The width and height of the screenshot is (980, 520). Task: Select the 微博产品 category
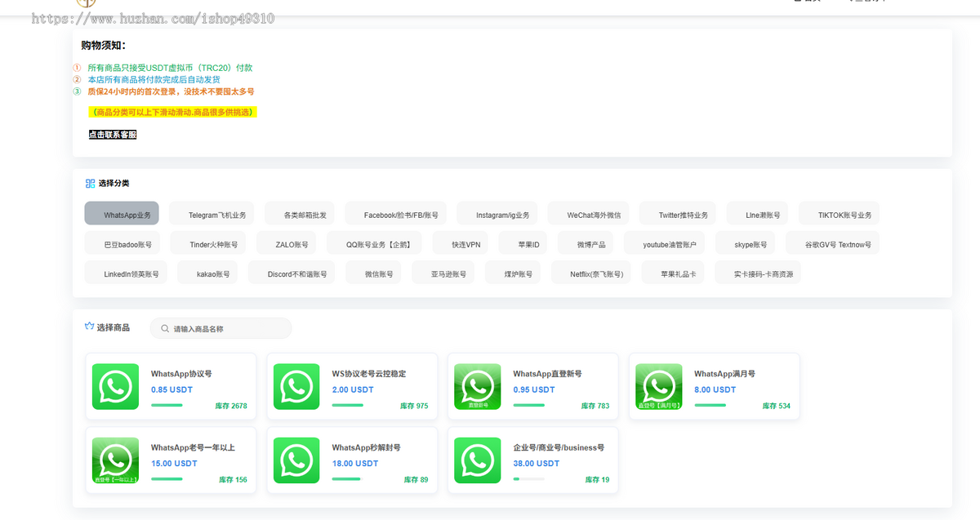tap(586, 243)
